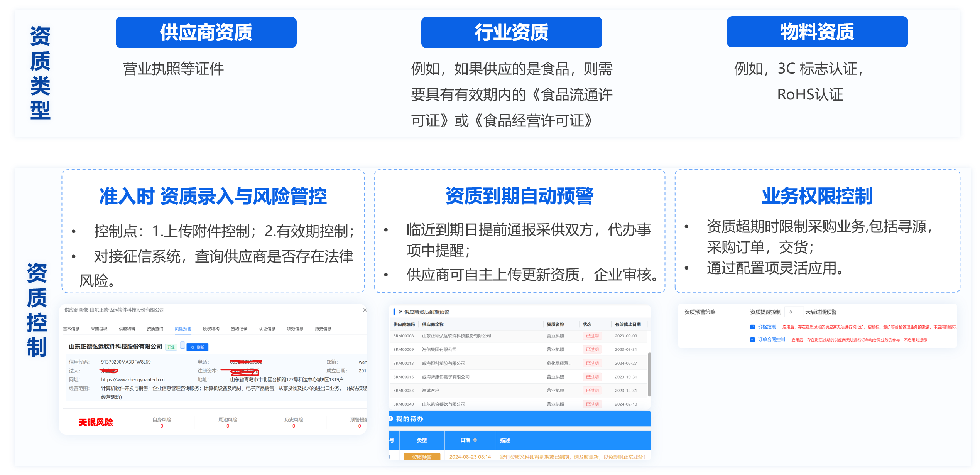Switch to the 资质查询 tab

tap(155, 329)
